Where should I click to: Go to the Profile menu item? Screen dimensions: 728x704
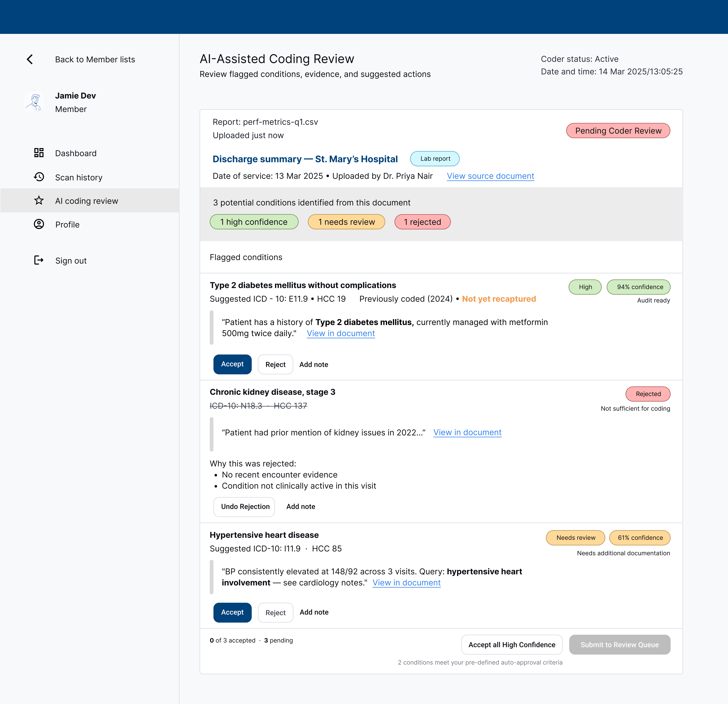point(67,225)
